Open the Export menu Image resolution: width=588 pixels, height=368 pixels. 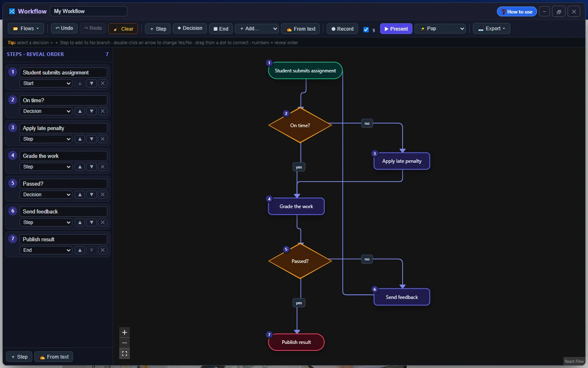[492, 29]
